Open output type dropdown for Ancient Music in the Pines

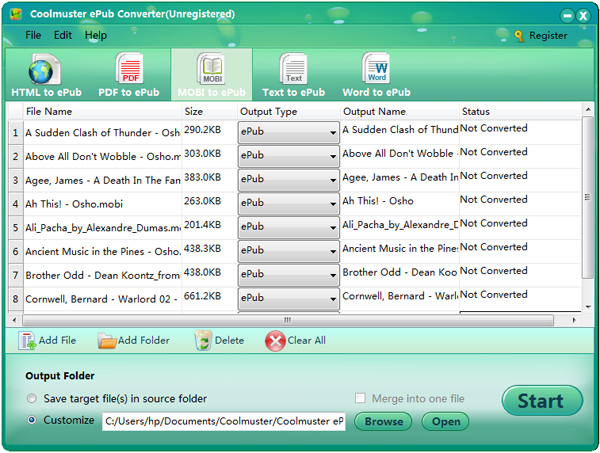289,251
